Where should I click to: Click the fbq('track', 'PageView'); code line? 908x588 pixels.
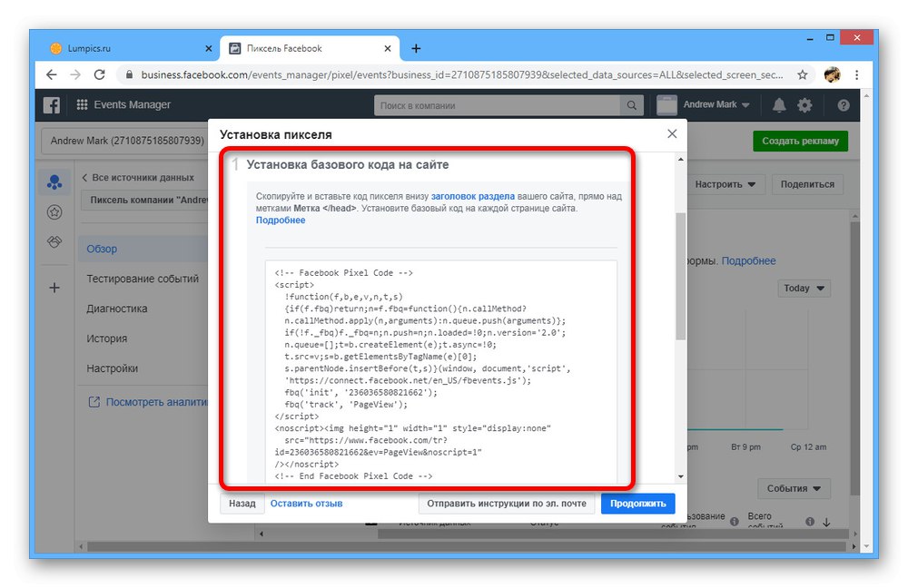(346, 405)
